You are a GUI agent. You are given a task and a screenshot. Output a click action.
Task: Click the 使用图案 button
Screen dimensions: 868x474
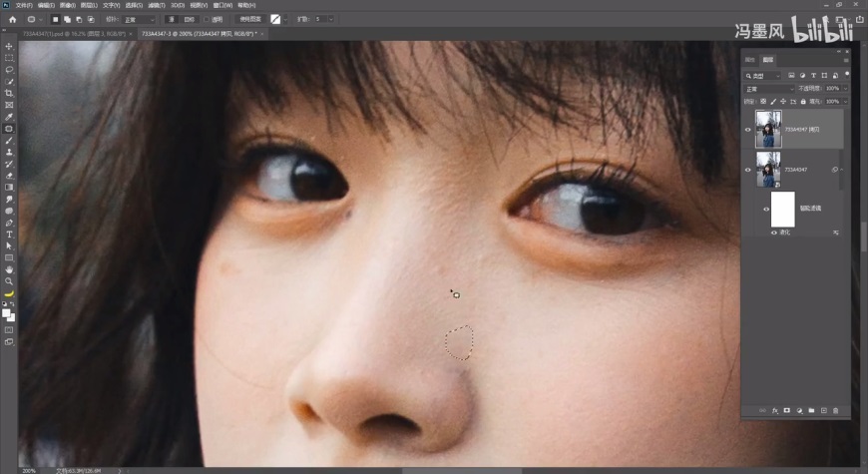(x=250, y=19)
